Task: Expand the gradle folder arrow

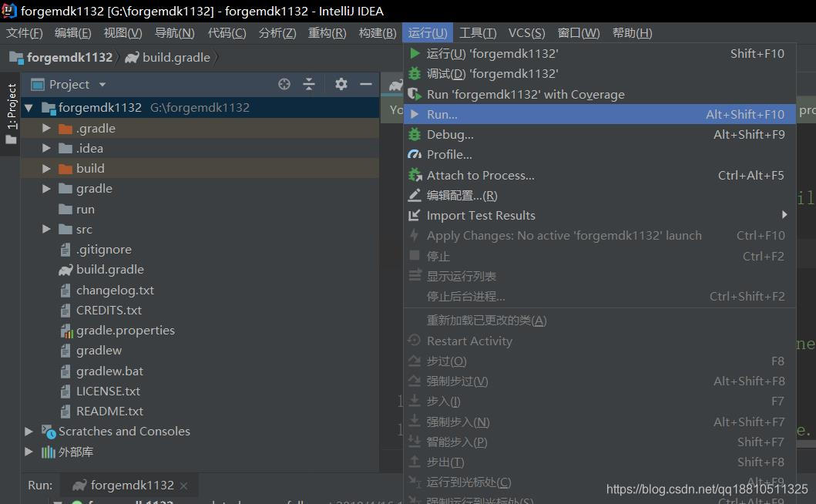Action: (x=46, y=189)
